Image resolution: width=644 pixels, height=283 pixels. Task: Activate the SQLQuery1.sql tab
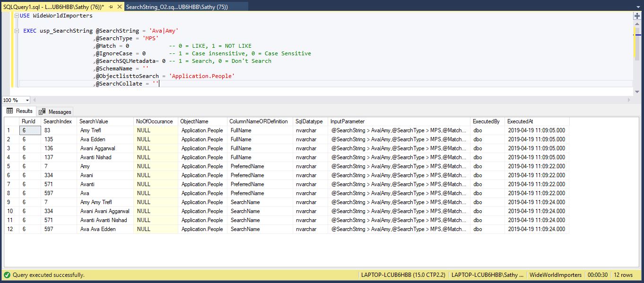[53, 7]
